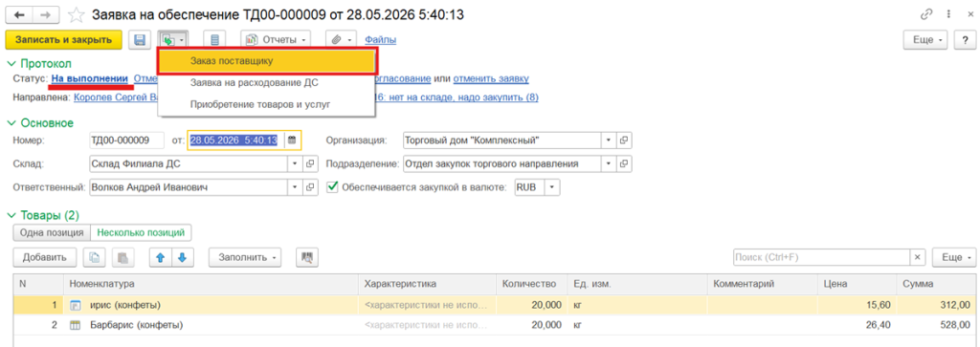Viewport: 980px width, 347px height.
Task: Click the Сумма cell 312,00
Action: pos(936,305)
